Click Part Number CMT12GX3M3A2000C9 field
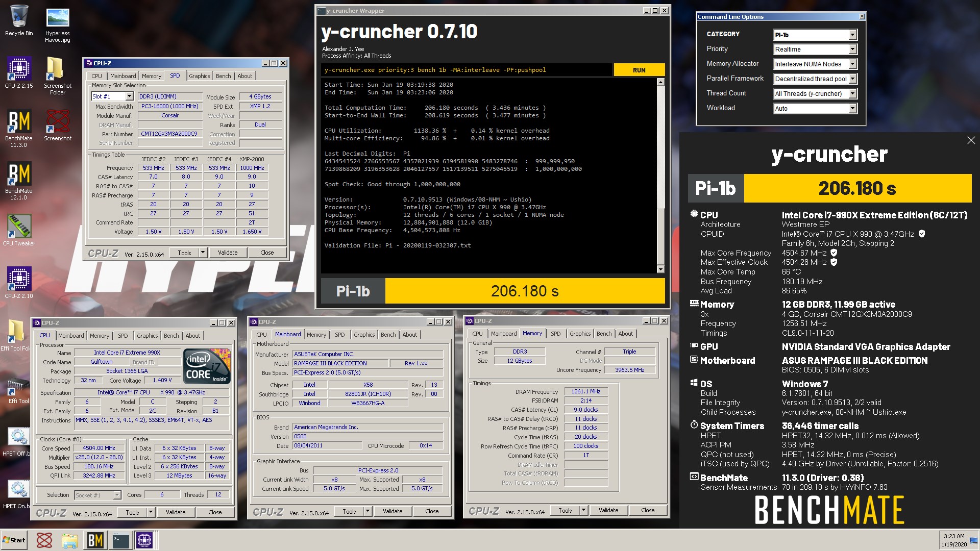Screen dimensions: 980x551 coord(170,134)
